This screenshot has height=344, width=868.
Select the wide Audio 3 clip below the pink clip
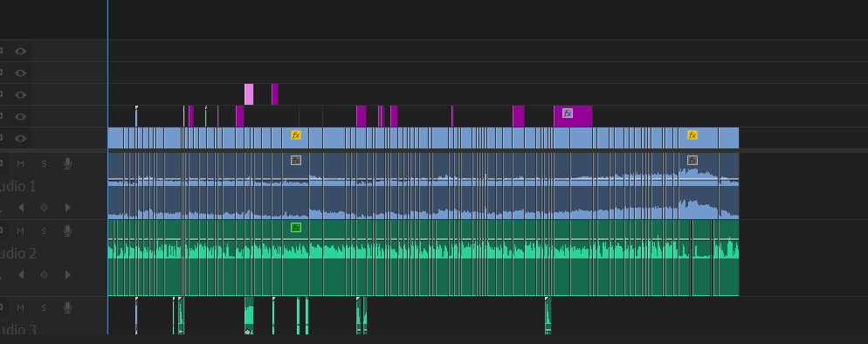(x=249, y=316)
